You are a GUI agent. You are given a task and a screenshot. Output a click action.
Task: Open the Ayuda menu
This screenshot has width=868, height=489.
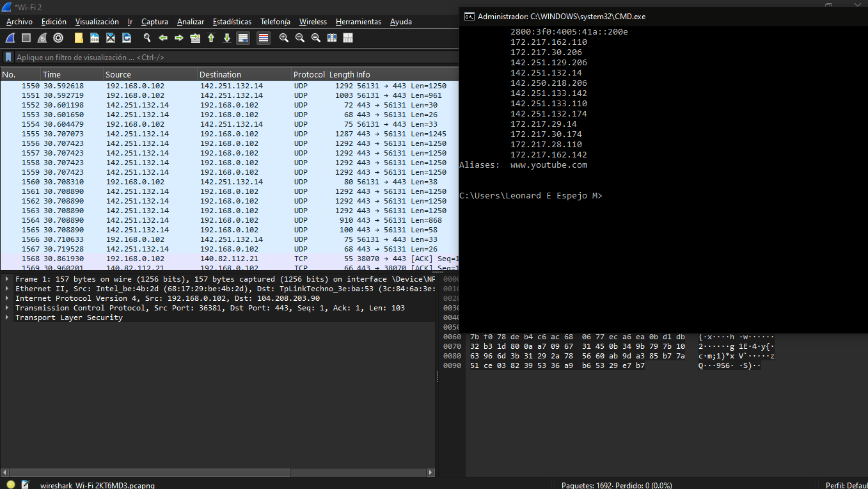coord(401,22)
